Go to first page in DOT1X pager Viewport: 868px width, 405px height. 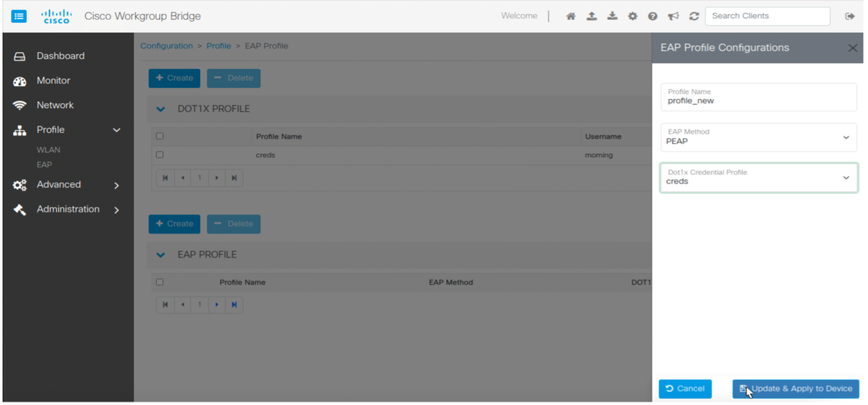(x=165, y=178)
